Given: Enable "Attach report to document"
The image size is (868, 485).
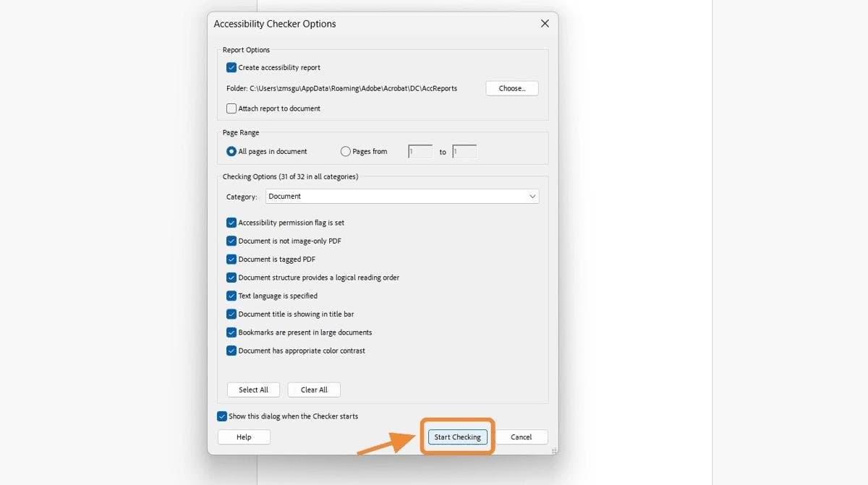Looking at the screenshot, I should click(231, 108).
